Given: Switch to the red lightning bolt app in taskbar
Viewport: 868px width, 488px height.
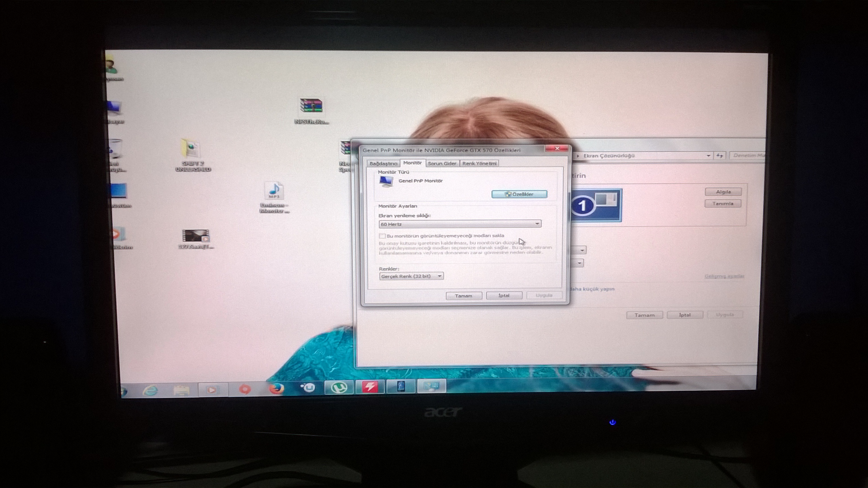Looking at the screenshot, I should click(x=370, y=386).
